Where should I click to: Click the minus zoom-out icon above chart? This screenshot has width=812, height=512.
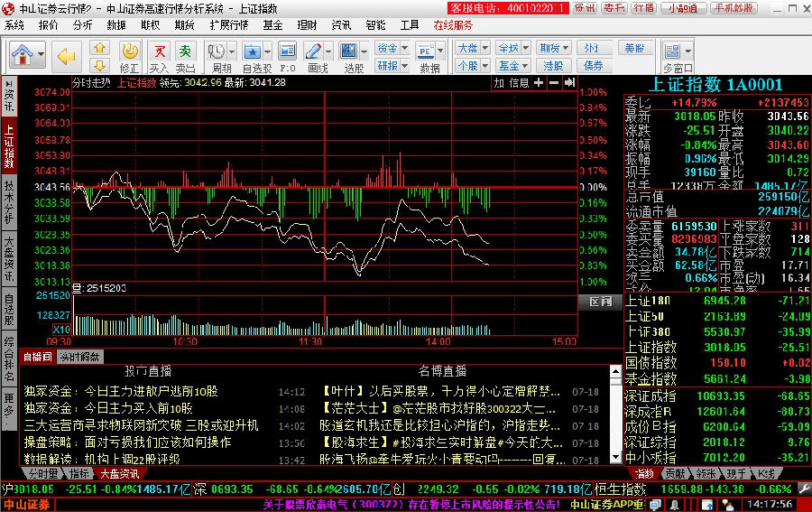[554, 83]
